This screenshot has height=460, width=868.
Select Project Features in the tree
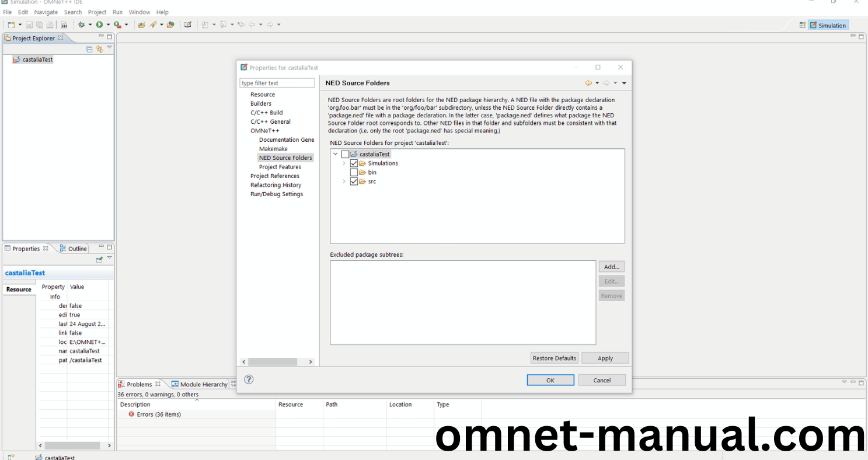(280, 167)
